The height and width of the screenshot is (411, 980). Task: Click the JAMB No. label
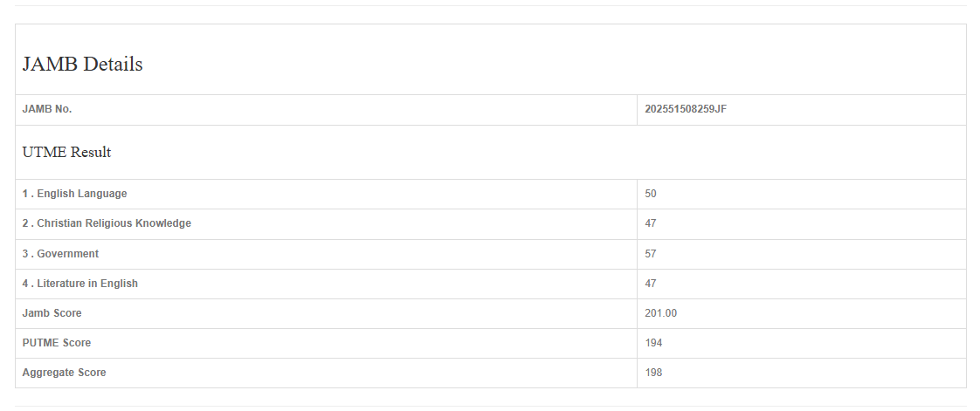pos(47,109)
